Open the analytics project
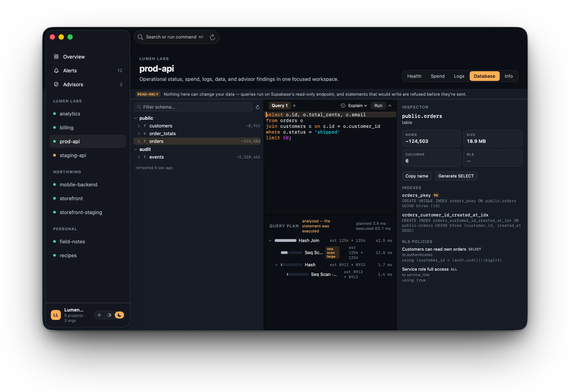 [88, 114]
